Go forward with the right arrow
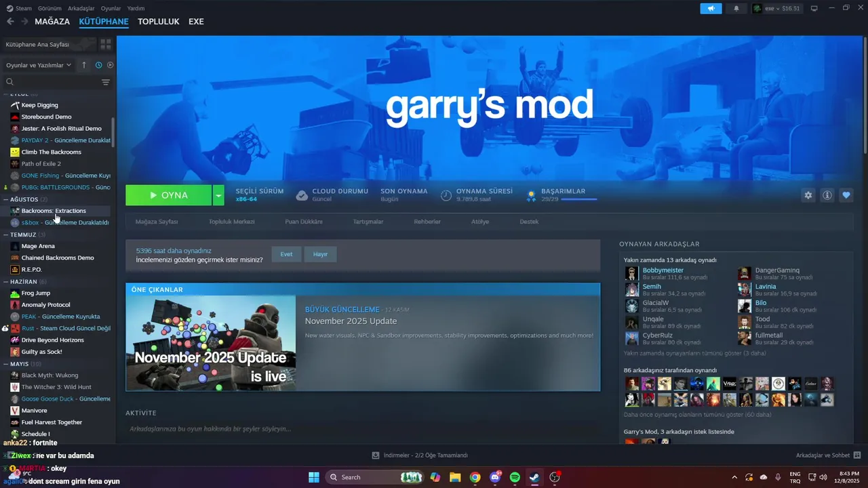The width and height of the screenshot is (868, 488). (x=24, y=21)
